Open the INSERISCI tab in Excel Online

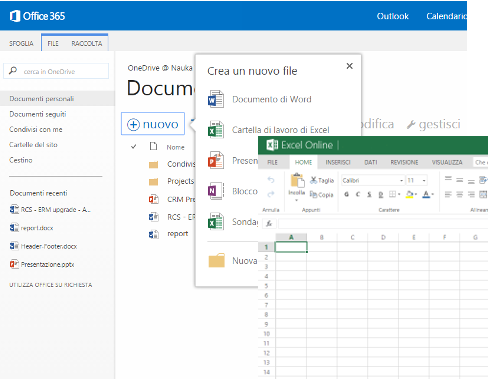(x=338, y=162)
